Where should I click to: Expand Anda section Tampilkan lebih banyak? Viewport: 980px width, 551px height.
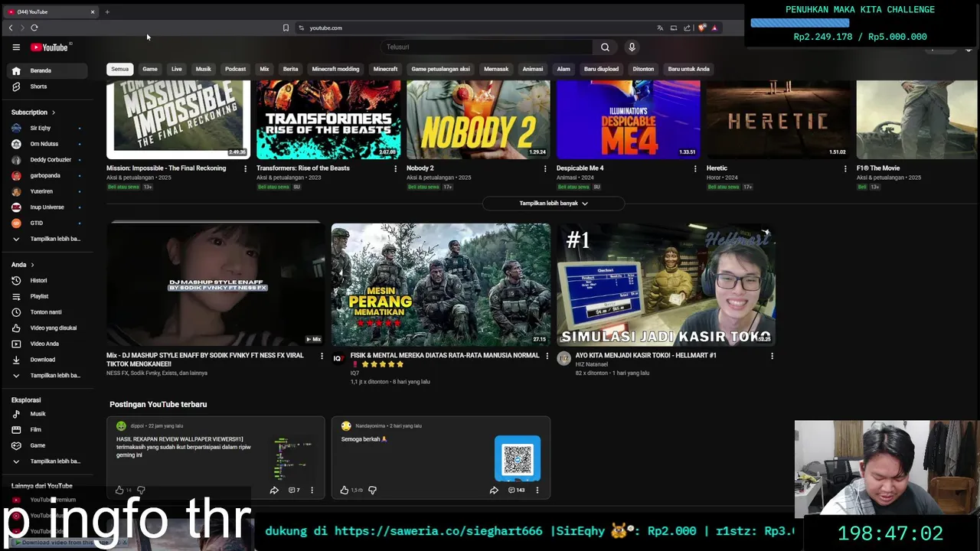(x=47, y=376)
